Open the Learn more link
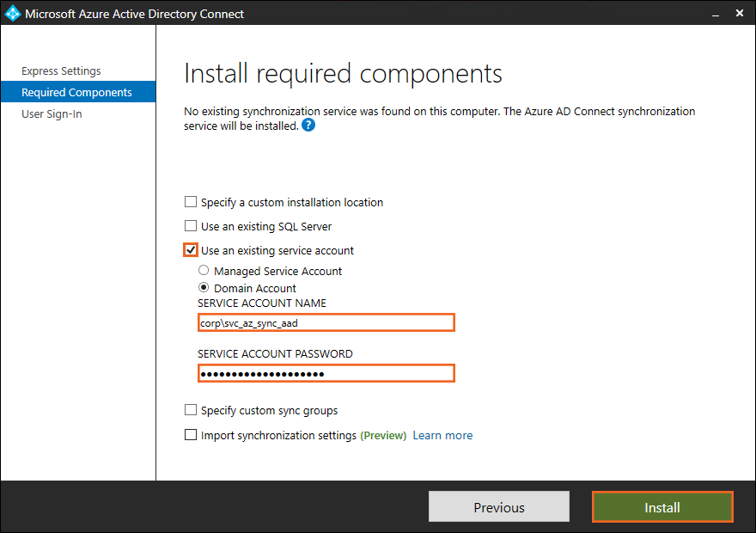Viewport: 756px width, 533px height. 442,435
